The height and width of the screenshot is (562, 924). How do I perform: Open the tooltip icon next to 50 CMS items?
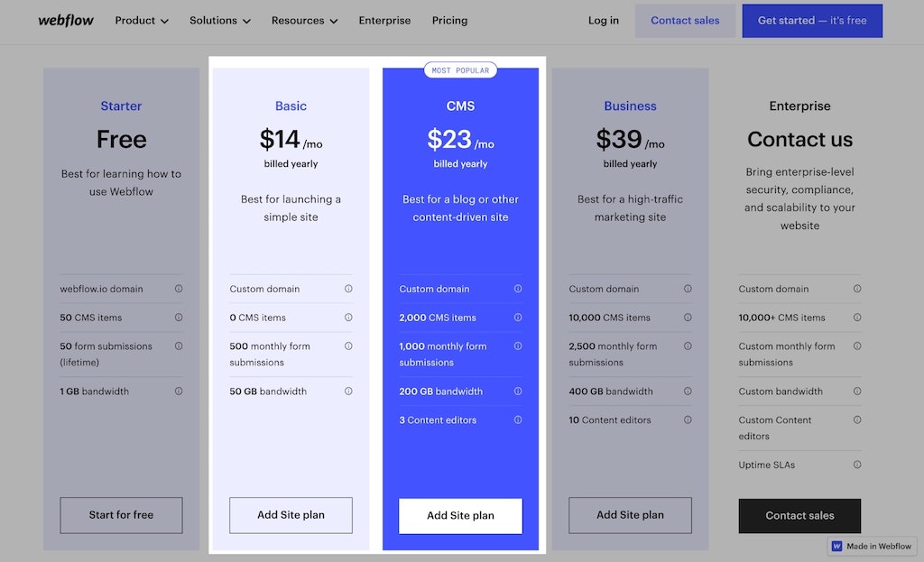click(180, 318)
